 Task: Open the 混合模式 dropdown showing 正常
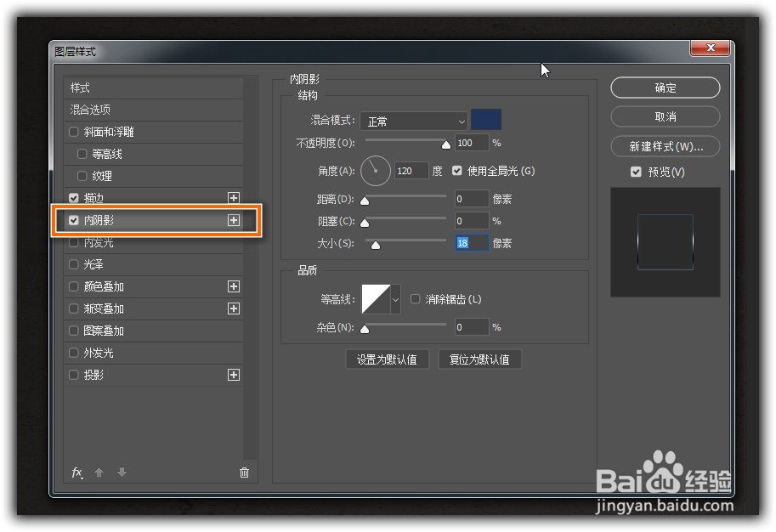pos(414,120)
